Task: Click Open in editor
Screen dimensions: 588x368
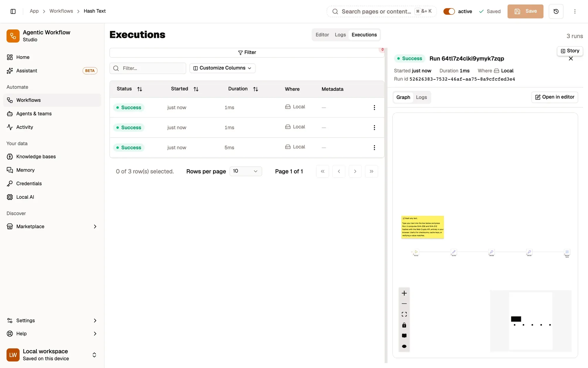Action: (554, 97)
